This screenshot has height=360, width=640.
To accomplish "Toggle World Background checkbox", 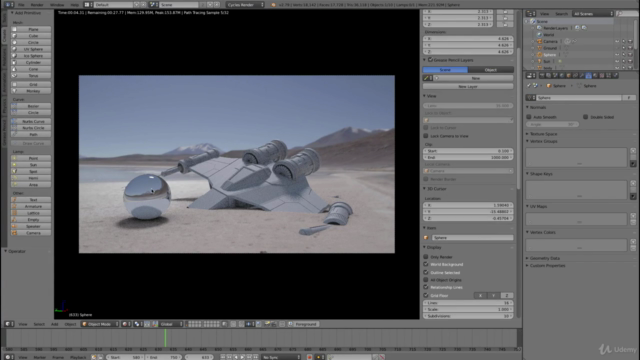I will point(426,264).
